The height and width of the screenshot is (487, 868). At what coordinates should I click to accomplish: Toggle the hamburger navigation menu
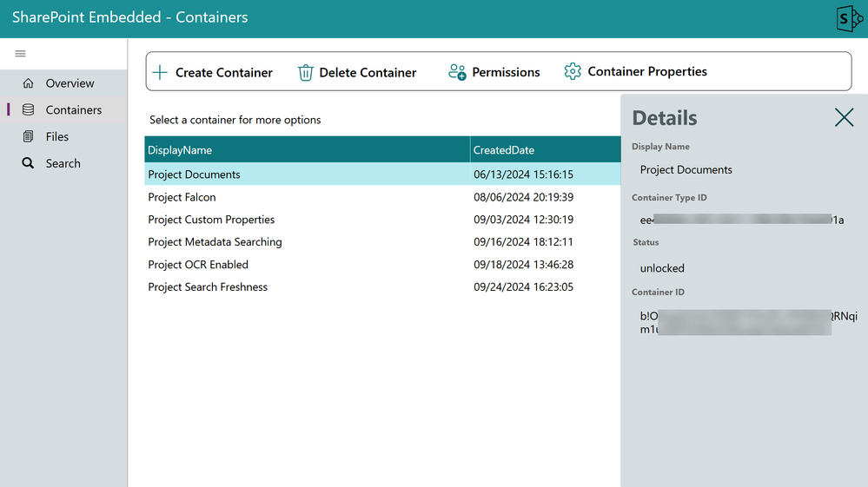tap(21, 54)
